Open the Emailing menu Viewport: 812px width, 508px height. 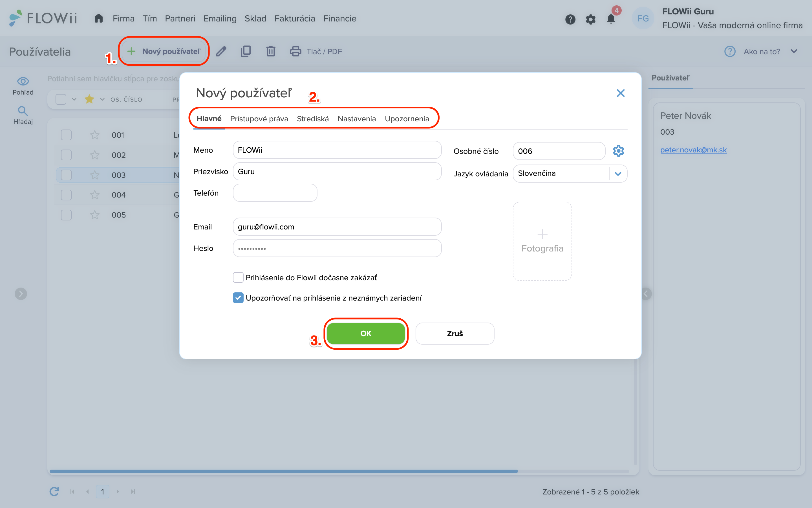220,18
